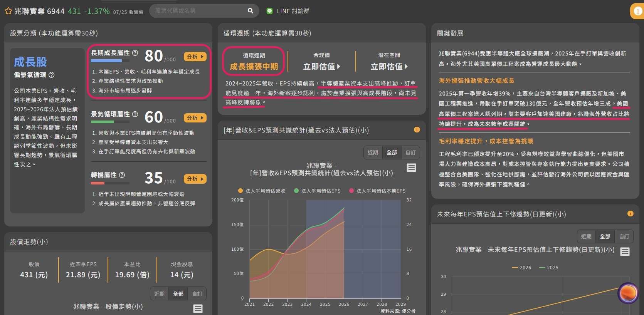This screenshot has width=644, height=315.
Task: Click 成長擴張中期 cycle label
Action: (x=254, y=67)
